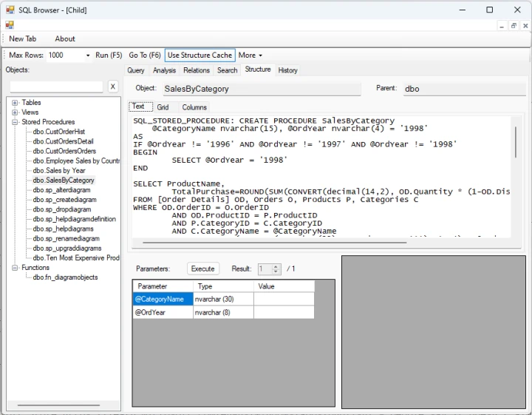The height and width of the screenshot is (415, 532).
Task: Open the About menu
Action: coord(65,38)
